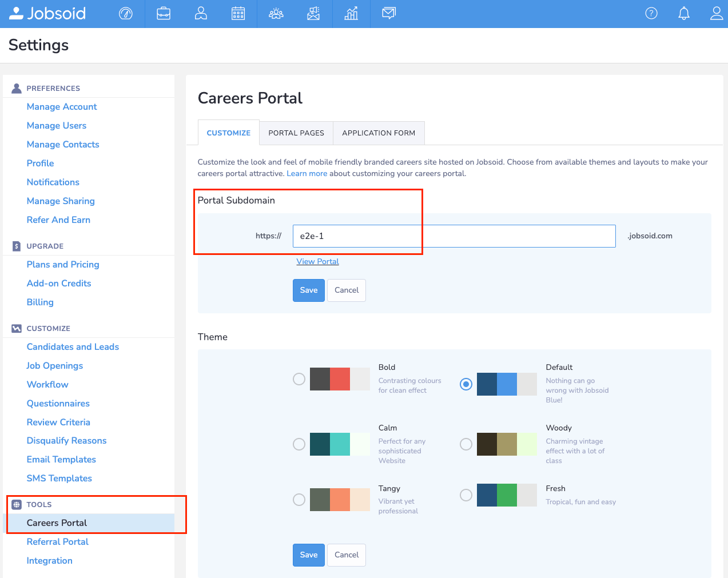The width and height of the screenshot is (728, 578).
Task: Click the portal subdomain input field
Action: pyautogui.click(x=454, y=236)
